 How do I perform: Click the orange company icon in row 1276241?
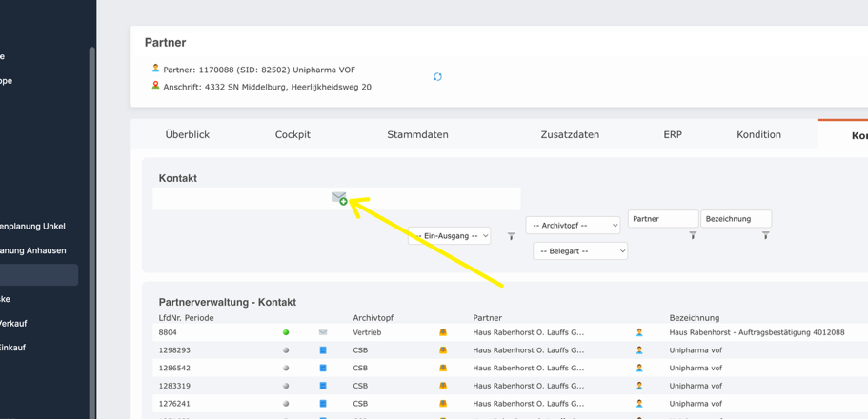(x=443, y=404)
